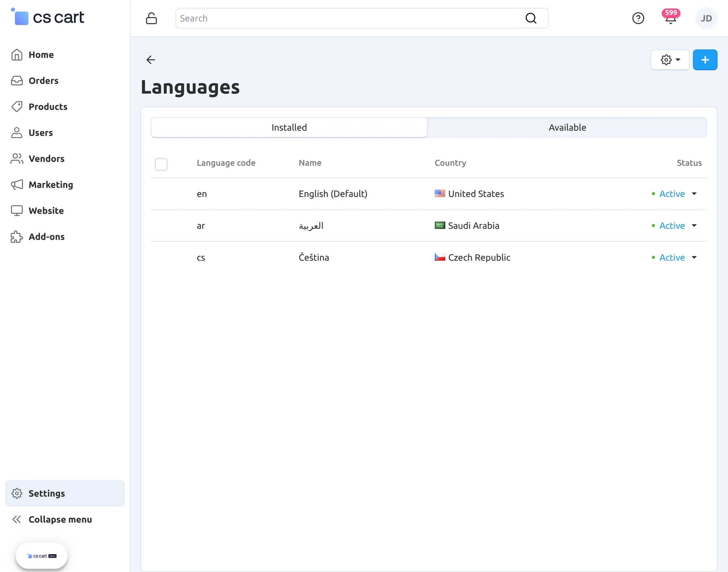
Task: Go back using the left arrow
Action: point(151,59)
